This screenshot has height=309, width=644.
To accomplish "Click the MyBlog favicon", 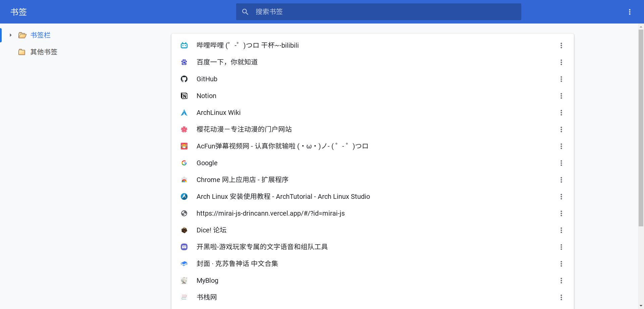I will point(184,280).
